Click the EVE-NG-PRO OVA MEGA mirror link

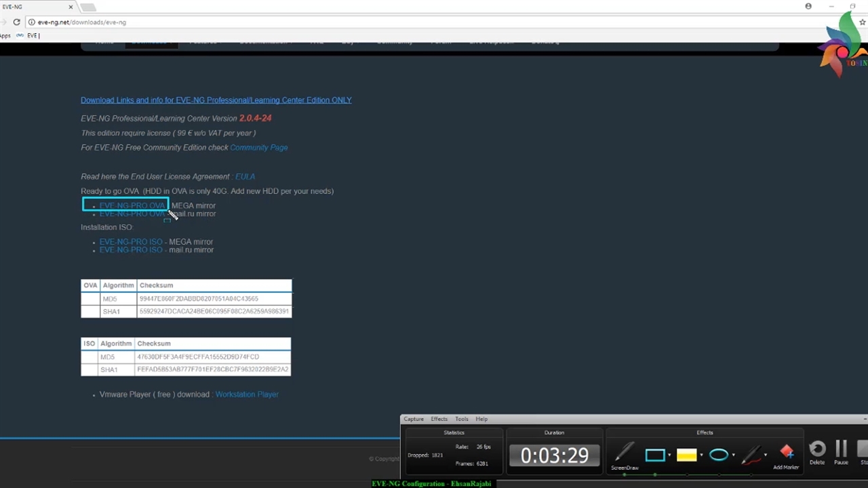pos(132,205)
